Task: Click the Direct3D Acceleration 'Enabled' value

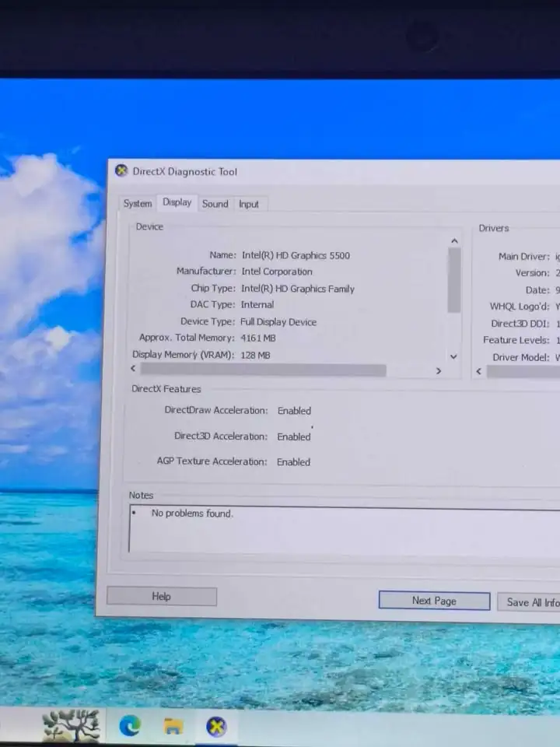Action: (x=294, y=437)
